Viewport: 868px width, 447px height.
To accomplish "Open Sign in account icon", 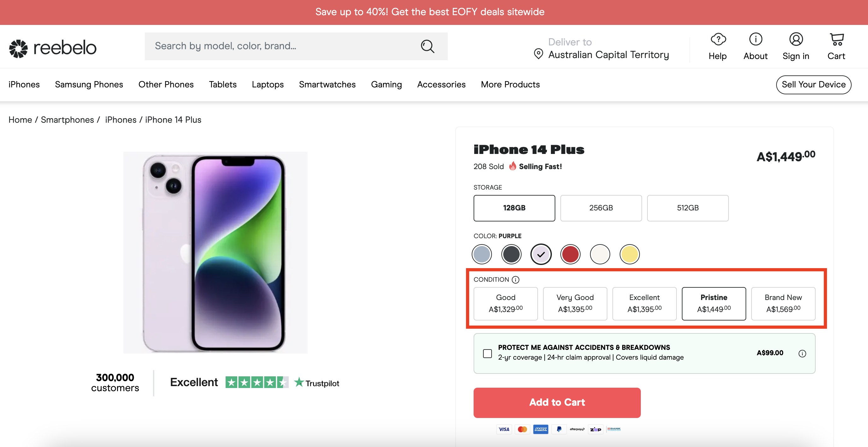I will pyautogui.click(x=796, y=39).
